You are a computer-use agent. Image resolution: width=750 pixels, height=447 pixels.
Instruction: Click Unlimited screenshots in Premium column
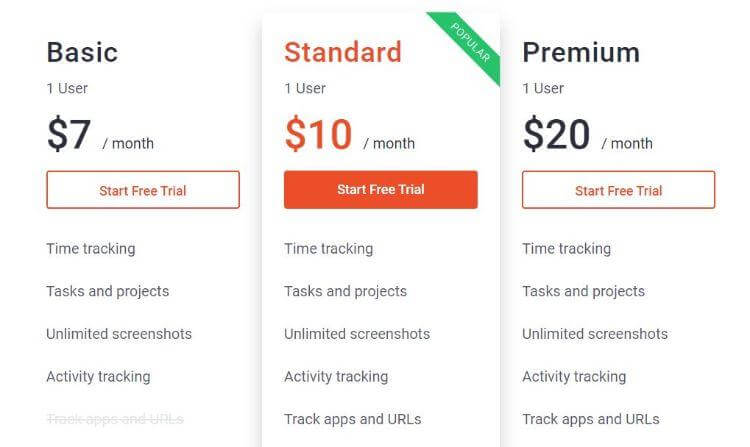click(x=594, y=334)
